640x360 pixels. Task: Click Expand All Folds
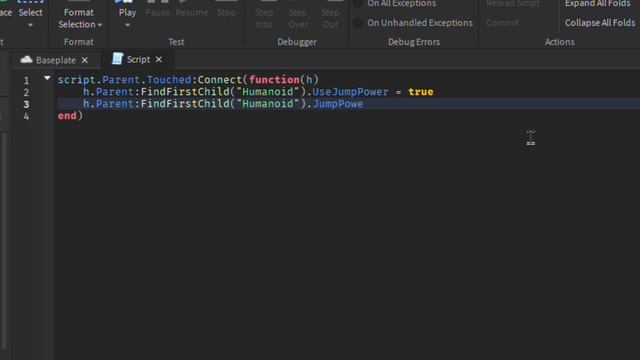click(x=598, y=4)
